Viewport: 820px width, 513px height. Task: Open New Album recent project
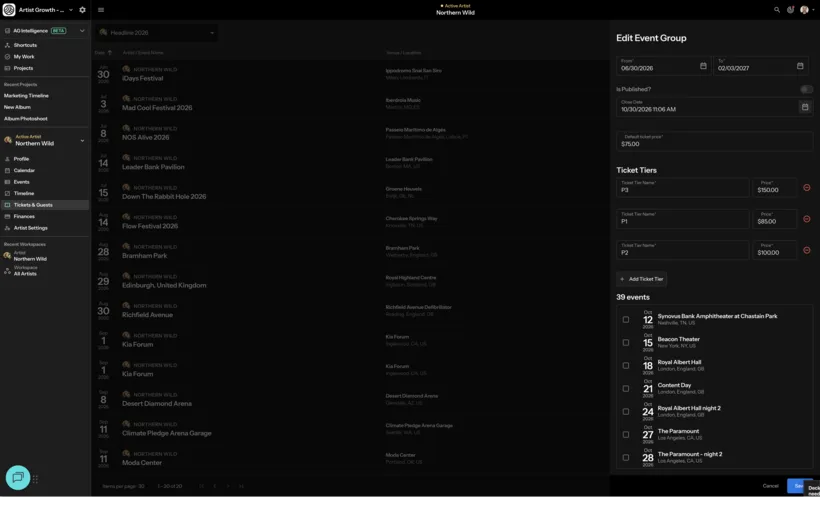[x=17, y=107]
